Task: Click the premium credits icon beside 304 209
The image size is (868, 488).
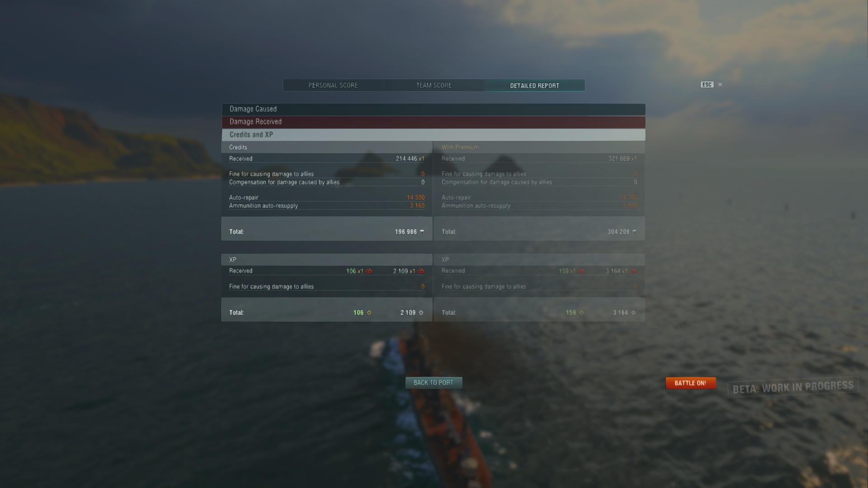Action: point(634,232)
